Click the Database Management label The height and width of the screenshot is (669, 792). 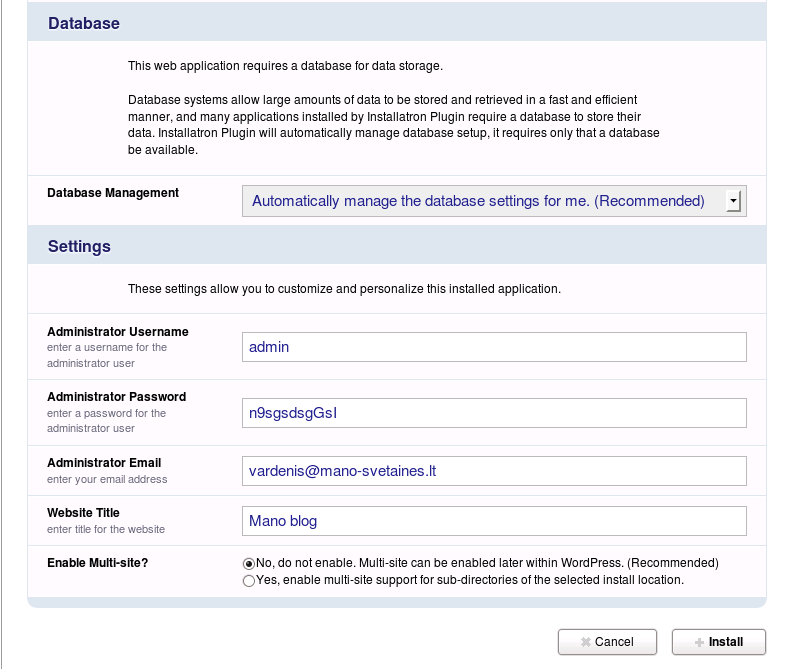(x=113, y=193)
